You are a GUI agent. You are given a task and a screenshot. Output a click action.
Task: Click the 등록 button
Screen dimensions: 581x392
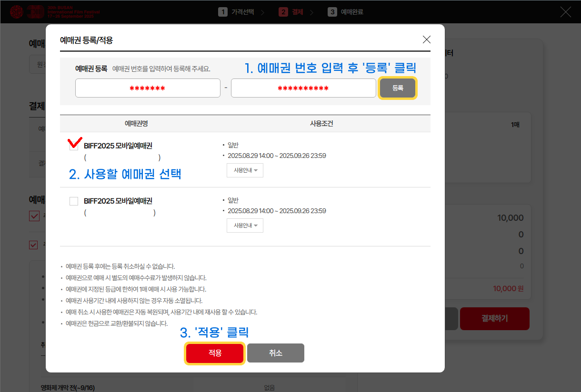pos(398,88)
